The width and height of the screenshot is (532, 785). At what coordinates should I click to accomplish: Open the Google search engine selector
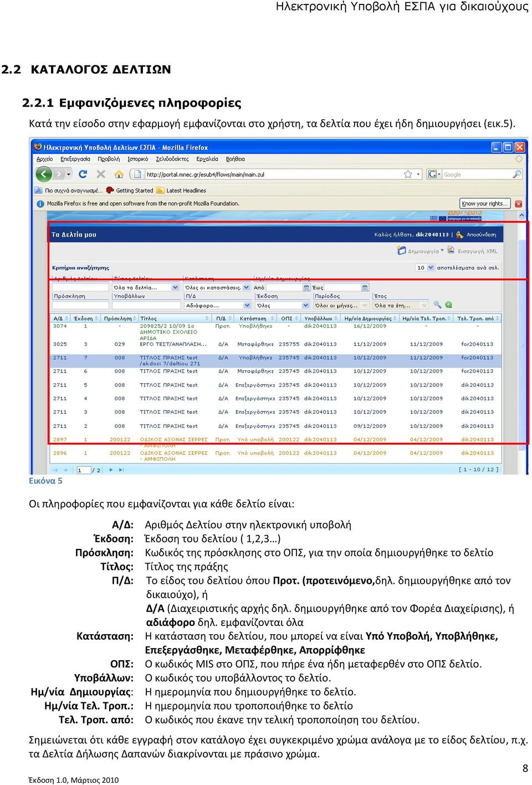tap(433, 174)
